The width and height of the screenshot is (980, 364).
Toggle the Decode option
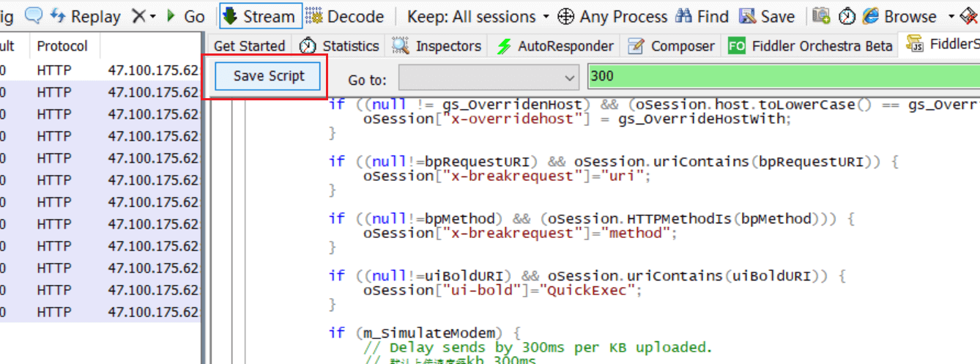(x=345, y=16)
